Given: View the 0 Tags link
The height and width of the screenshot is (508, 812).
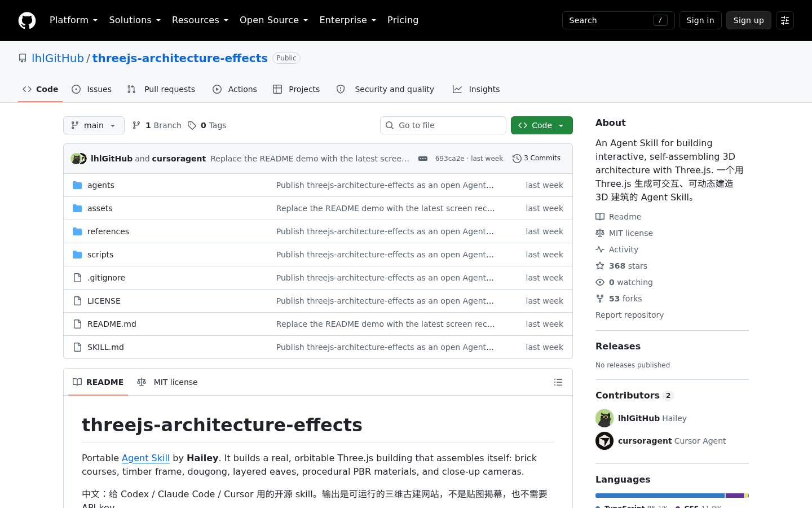Looking at the screenshot, I should (207, 125).
